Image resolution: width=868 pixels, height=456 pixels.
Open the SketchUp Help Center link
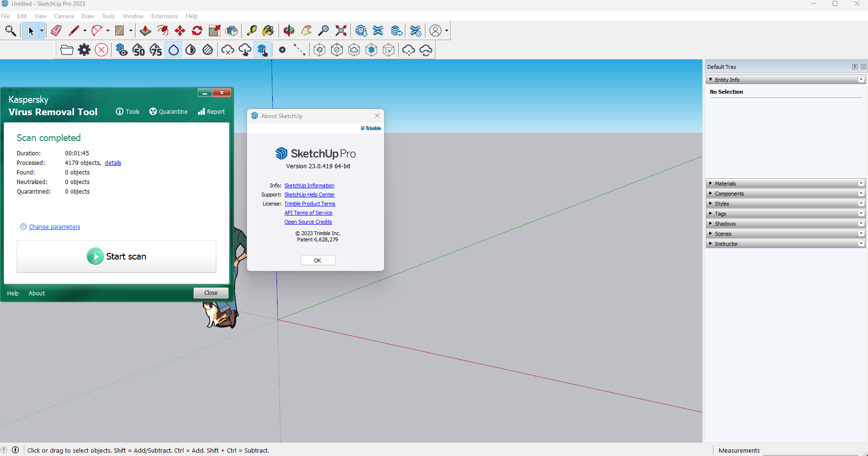(310, 195)
